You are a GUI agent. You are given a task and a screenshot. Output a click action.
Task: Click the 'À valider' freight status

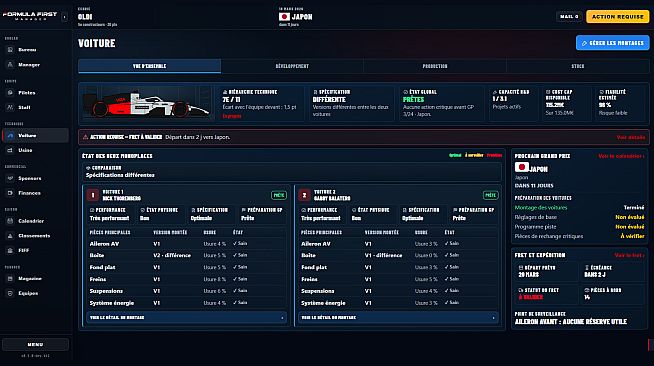tap(531, 297)
